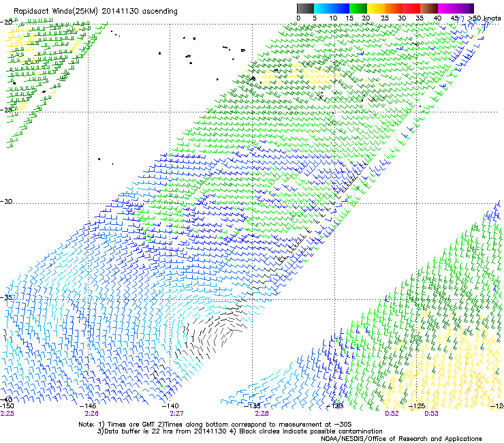Image resolution: width=504 pixels, height=443 pixels.
Task: Click the gray 0–5 knots legend segment
Action: pos(305,8)
